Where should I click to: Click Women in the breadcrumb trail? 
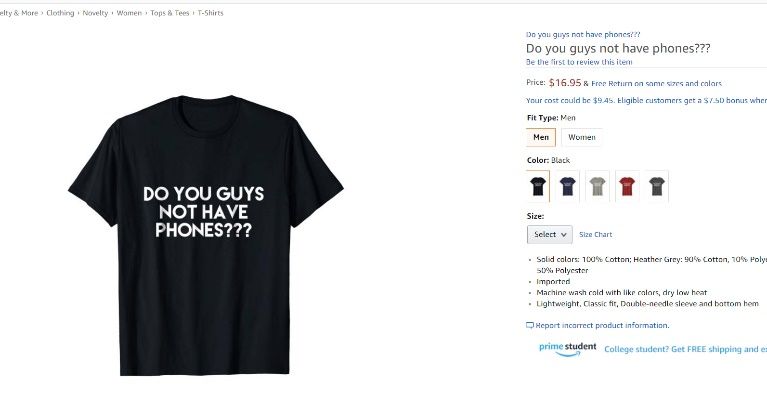pyautogui.click(x=129, y=13)
